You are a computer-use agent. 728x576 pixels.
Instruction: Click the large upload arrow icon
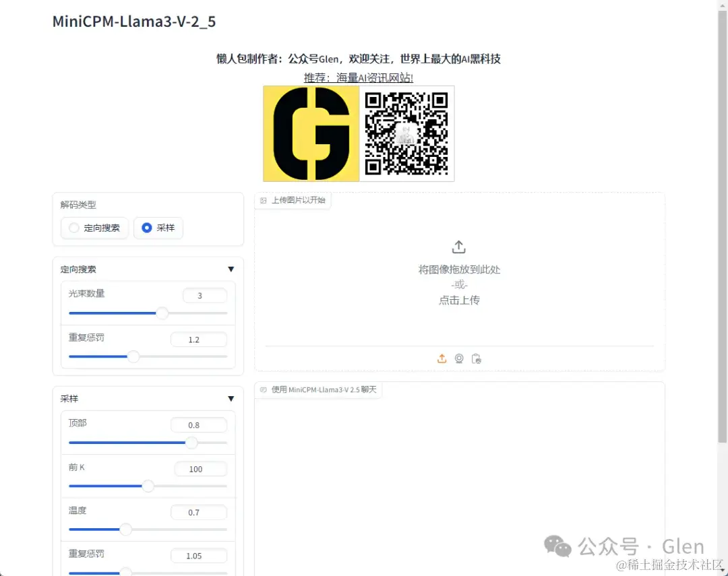[x=459, y=247]
